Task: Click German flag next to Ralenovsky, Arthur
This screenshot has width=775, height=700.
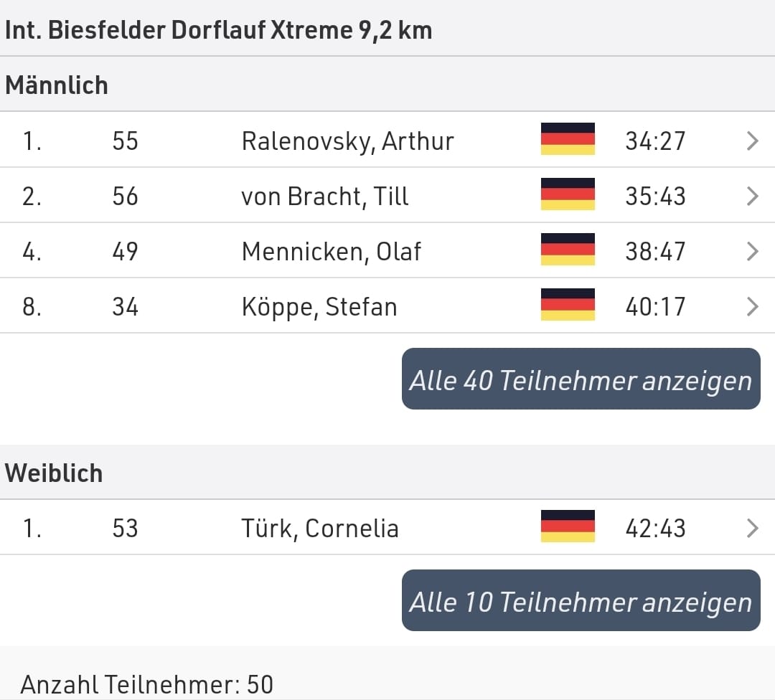Action: click(568, 139)
